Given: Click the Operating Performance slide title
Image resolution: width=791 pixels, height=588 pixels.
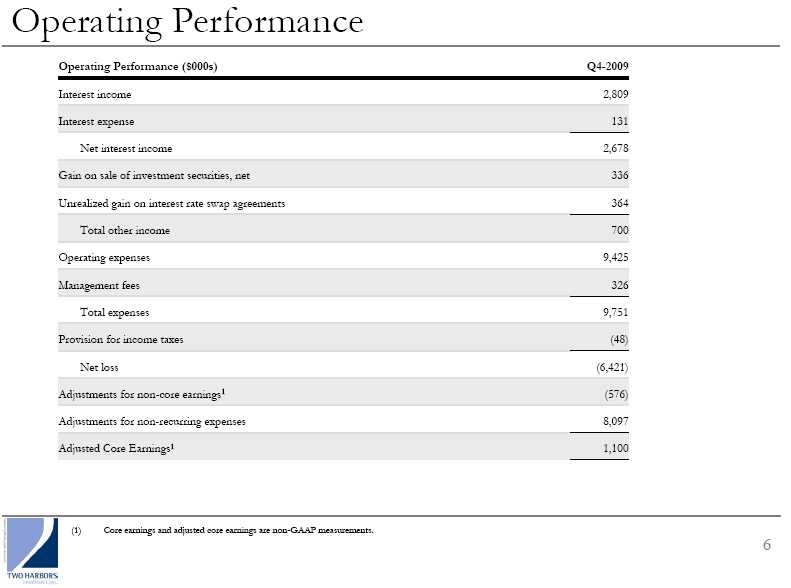Looking at the screenshot, I should point(188,21).
